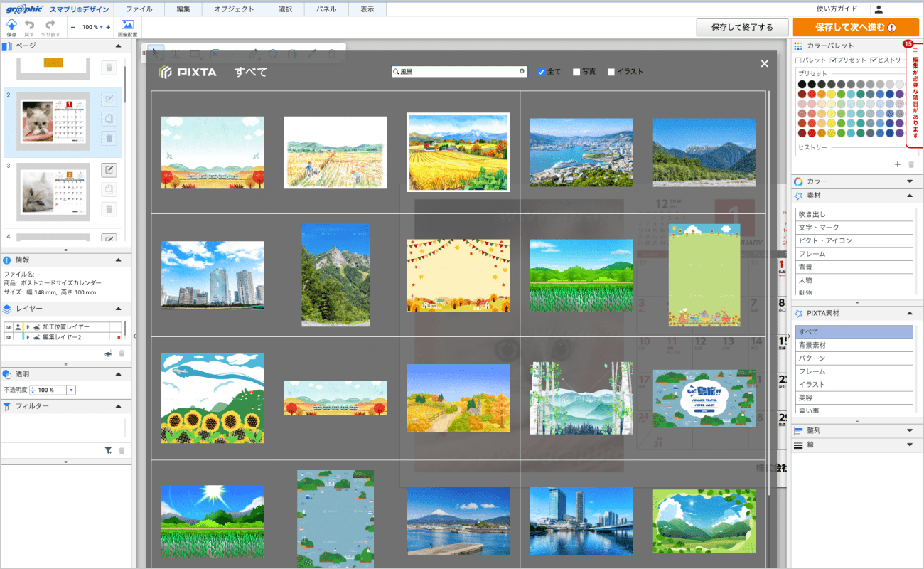Open the 使い方ガイド link

(x=837, y=9)
